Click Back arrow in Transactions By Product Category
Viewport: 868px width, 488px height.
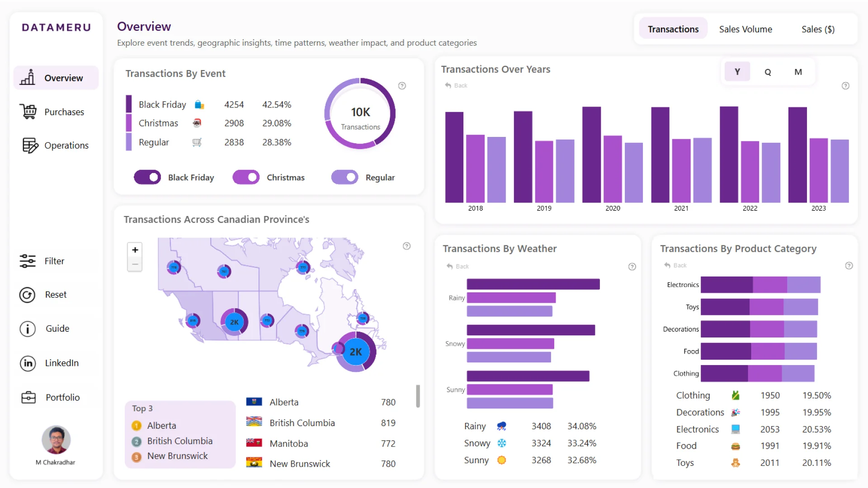click(667, 265)
